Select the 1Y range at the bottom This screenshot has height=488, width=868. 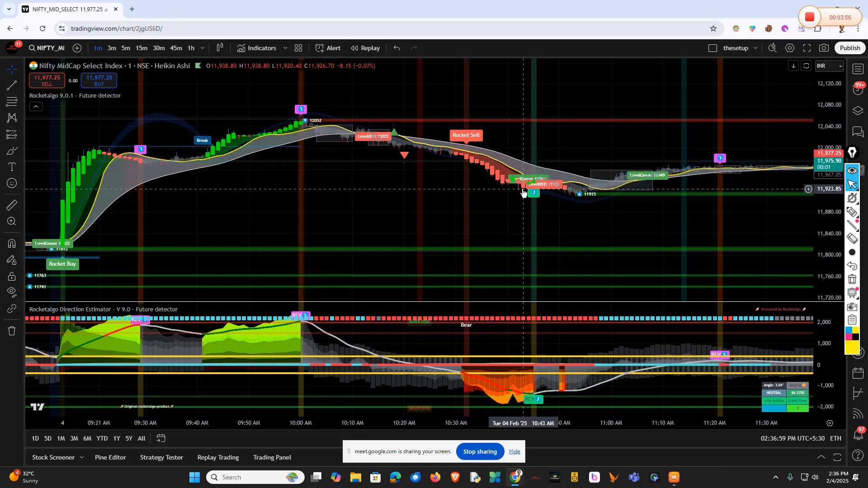(116, 438)
